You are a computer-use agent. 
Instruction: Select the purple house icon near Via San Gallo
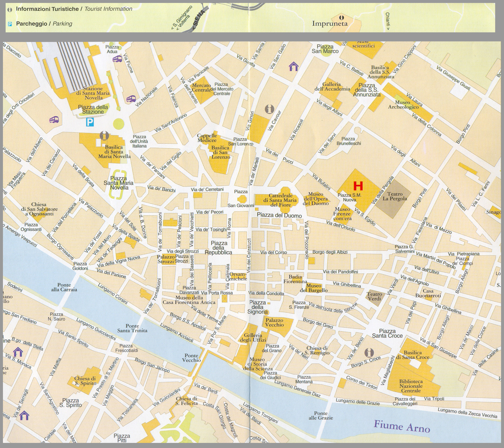click(294, 66)
